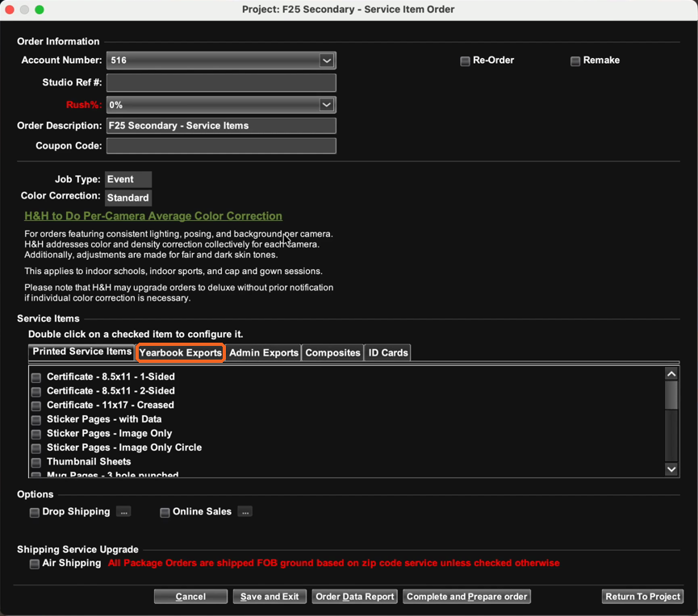Open the Yearbook Exports tab

(180, 352)
